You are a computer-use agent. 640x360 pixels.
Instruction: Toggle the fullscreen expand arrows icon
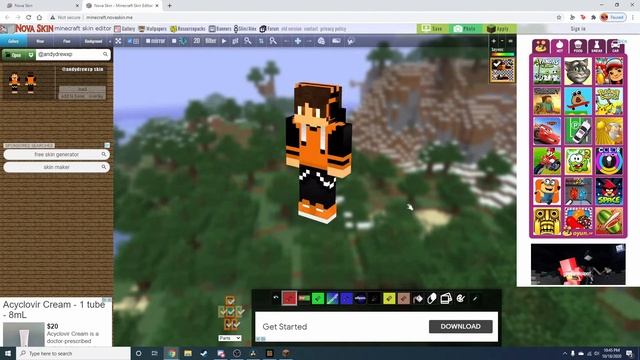(118, 41)
